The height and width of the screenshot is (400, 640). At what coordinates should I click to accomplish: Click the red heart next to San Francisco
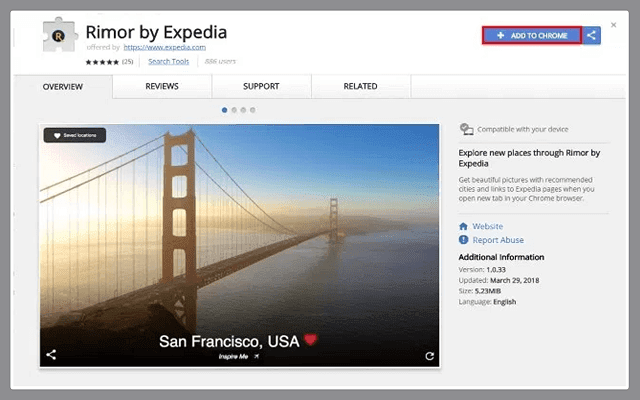[310, 340]
